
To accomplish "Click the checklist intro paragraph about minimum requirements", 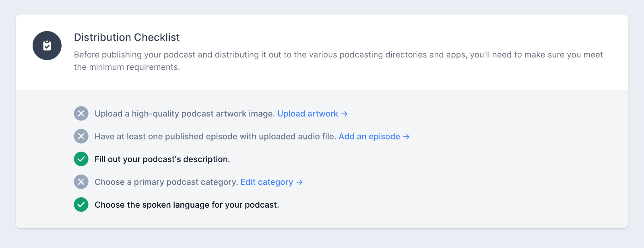I will click(338, 55).
